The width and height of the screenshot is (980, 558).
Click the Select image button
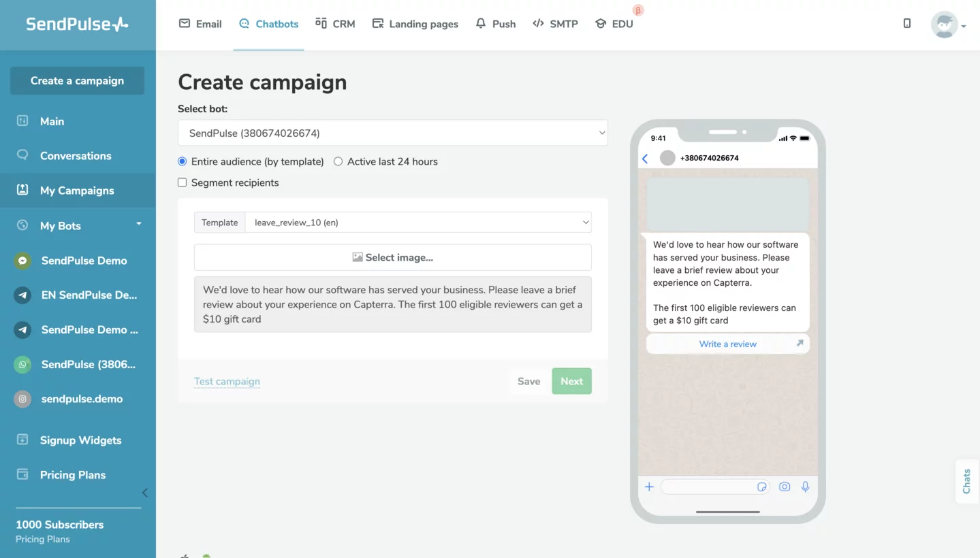392,257
